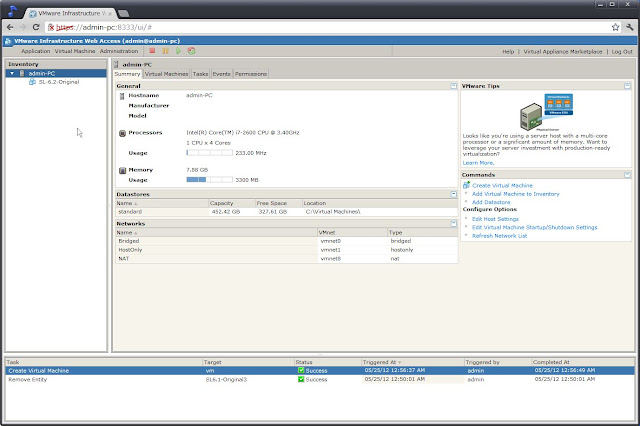Sort datastores by Name column header
Screen dimensions: 640x426
coord(162,203)
